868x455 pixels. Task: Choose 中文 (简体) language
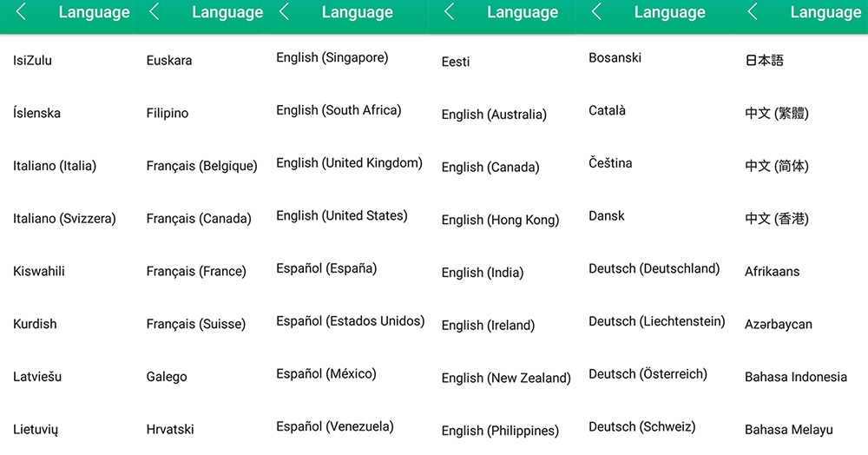click(x=776, y=166)
